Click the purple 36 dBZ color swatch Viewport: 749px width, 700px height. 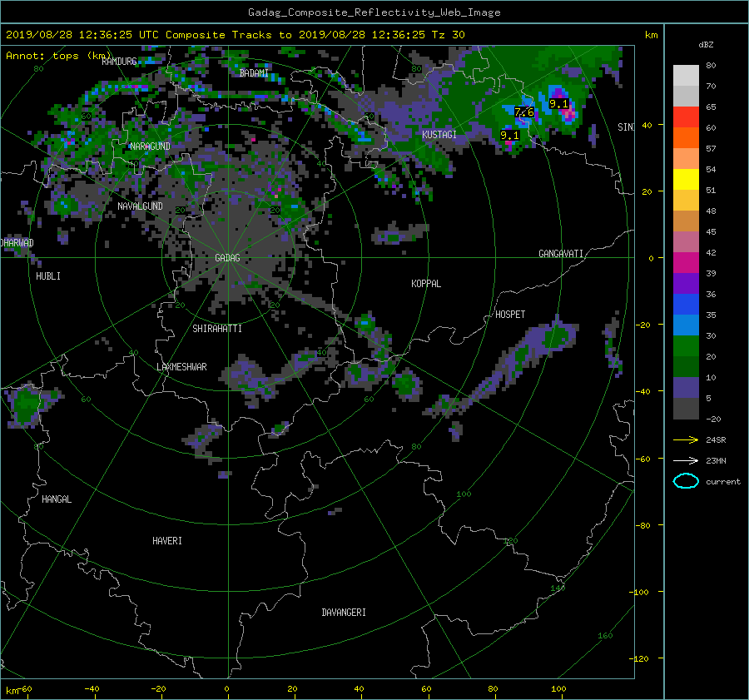pyautogui.click(x=686, y=284)
